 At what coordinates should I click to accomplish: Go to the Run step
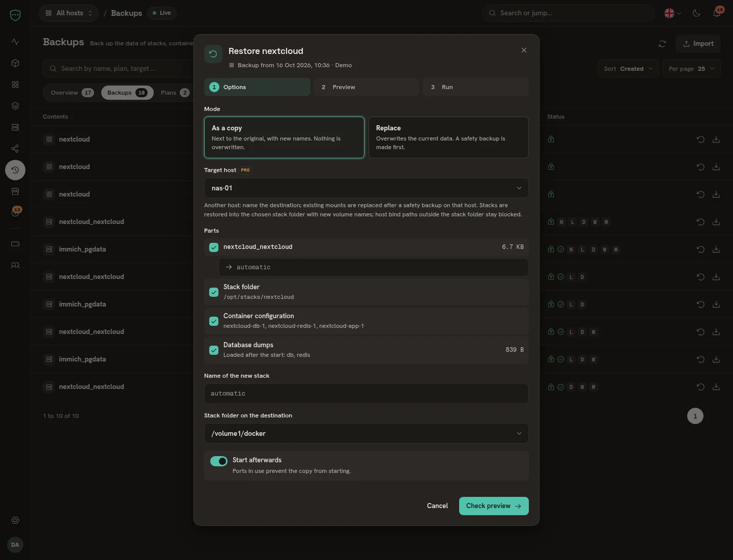click(475, 87)
